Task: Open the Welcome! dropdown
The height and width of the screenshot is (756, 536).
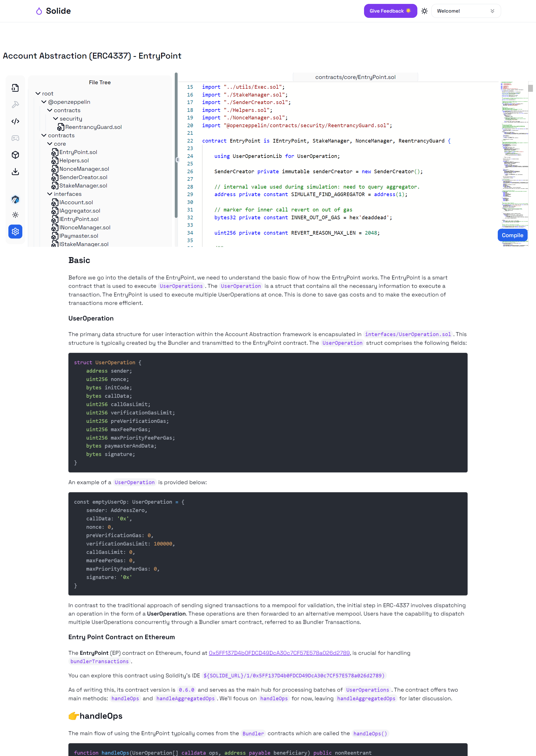Action: coord(466,11)
